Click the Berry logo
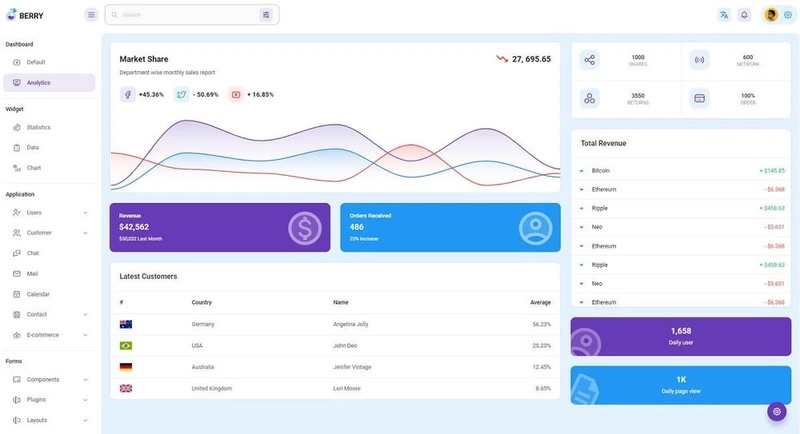 tap(25, 15)
